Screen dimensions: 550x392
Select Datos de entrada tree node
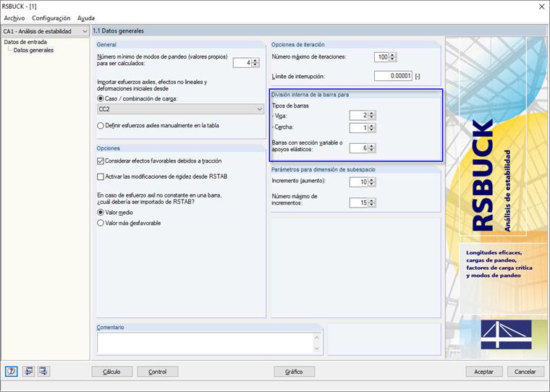(x=25, y=42)
